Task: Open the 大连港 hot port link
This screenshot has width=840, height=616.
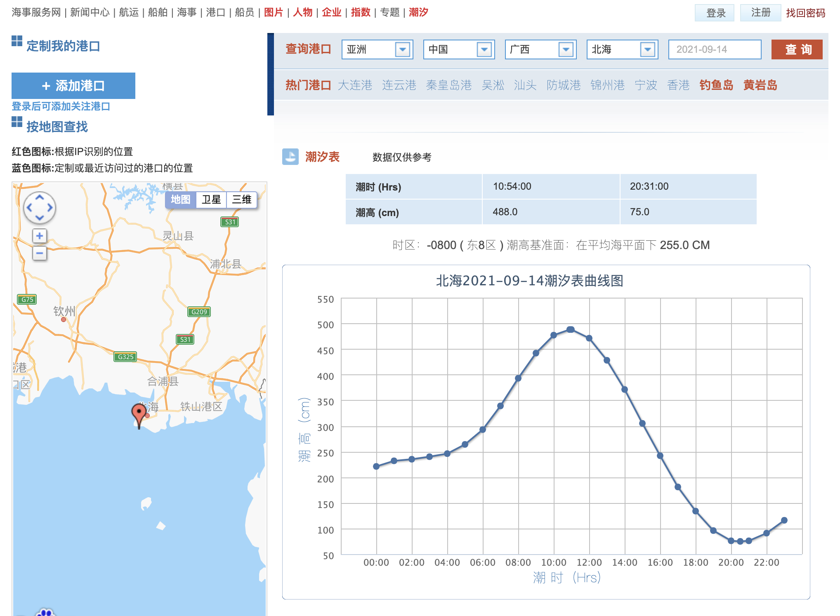Action: click(x=355, y=85)
